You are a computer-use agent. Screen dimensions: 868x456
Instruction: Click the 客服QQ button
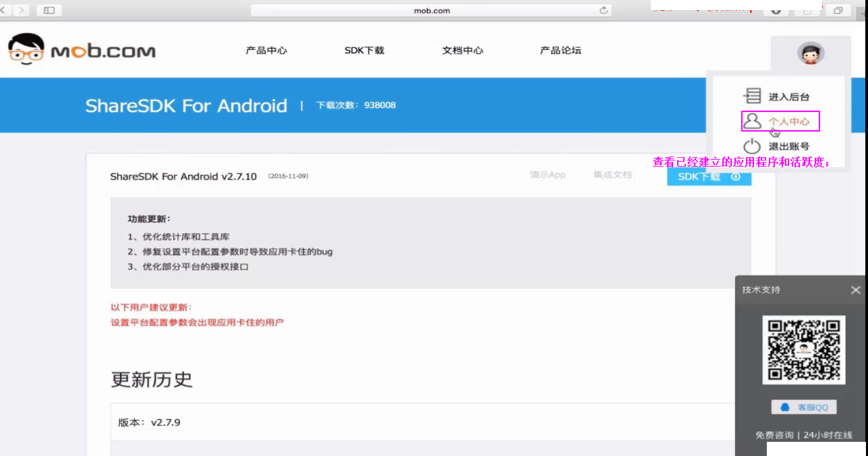pos(804,407)
